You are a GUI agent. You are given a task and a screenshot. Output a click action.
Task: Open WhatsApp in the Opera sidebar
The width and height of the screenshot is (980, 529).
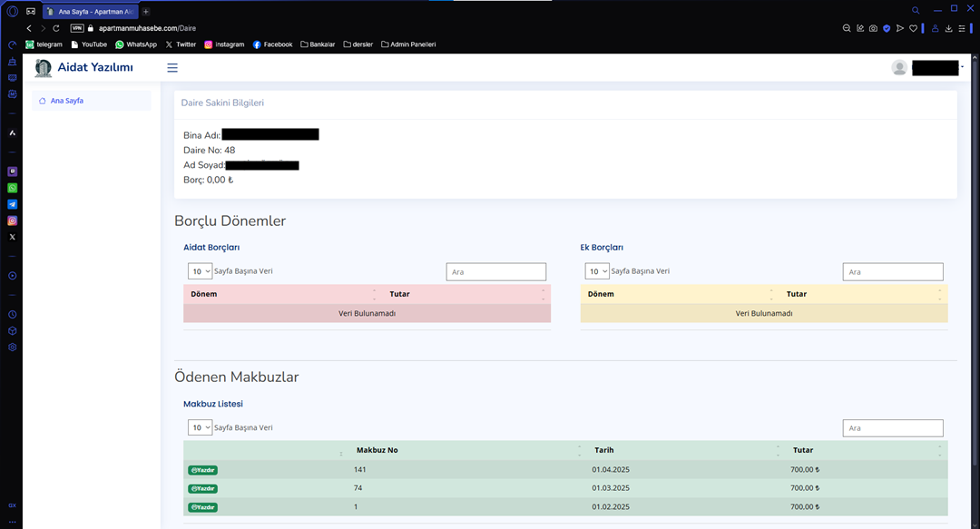13,188
